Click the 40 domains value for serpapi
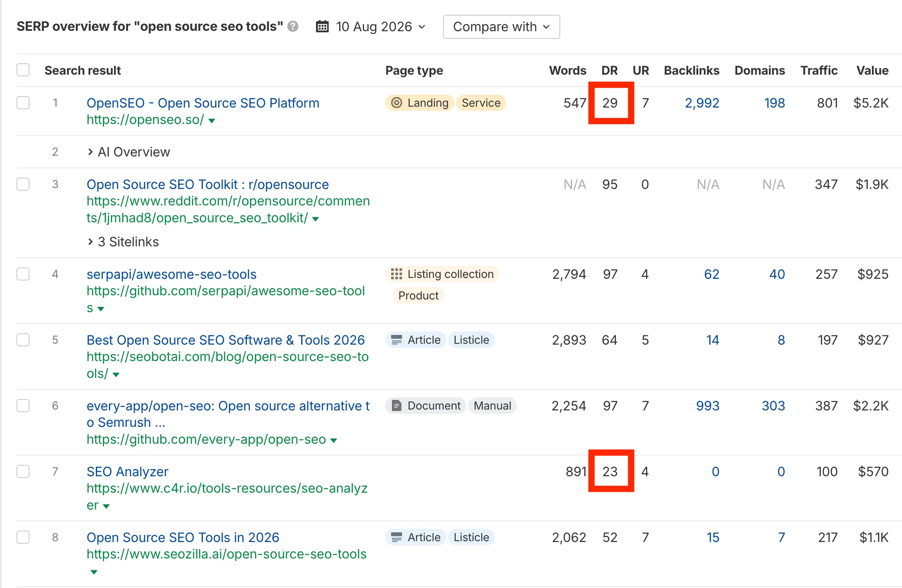 click(777, 274)
